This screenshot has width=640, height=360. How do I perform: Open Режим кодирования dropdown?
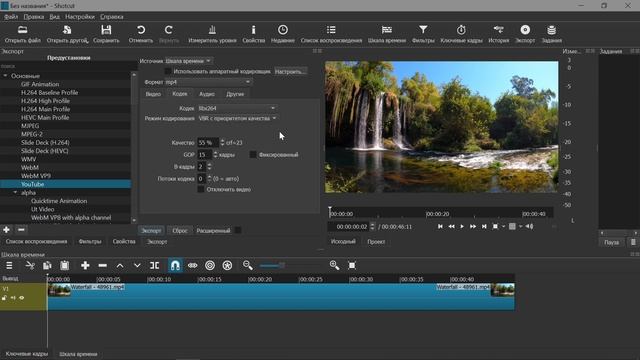click(x=237, y=118)
